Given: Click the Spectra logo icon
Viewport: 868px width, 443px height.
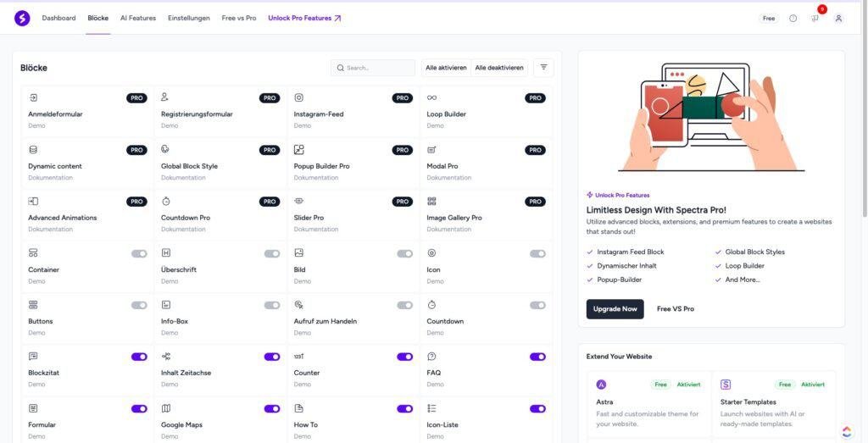Looking at the screenshot, I should click(x=22, y=18).
